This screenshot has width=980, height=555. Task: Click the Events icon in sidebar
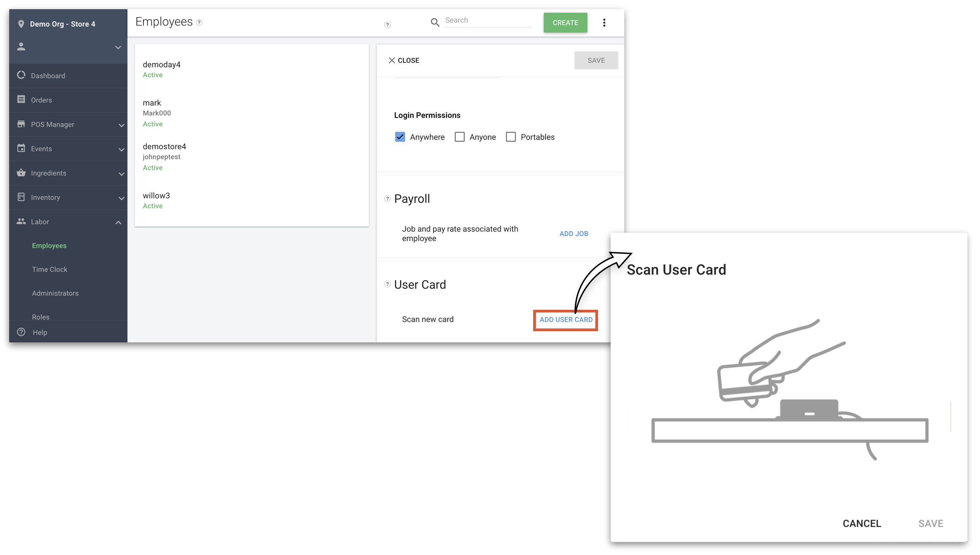[21, 148]
